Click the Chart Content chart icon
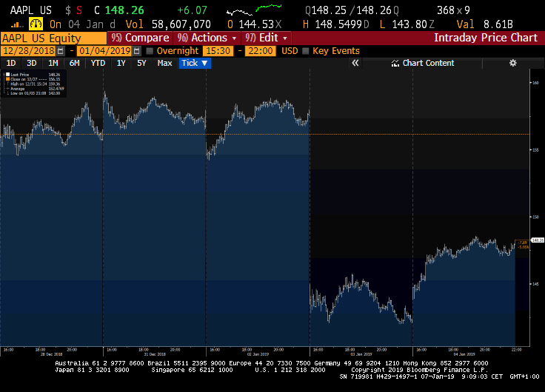 pyautogui.click(x=395, y=63)
